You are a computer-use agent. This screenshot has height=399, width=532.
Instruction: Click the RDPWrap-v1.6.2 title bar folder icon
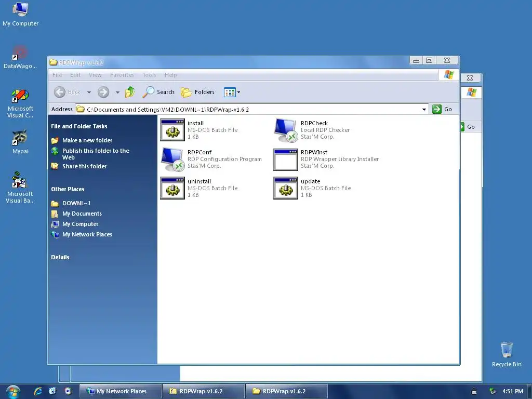coord(54,62)
